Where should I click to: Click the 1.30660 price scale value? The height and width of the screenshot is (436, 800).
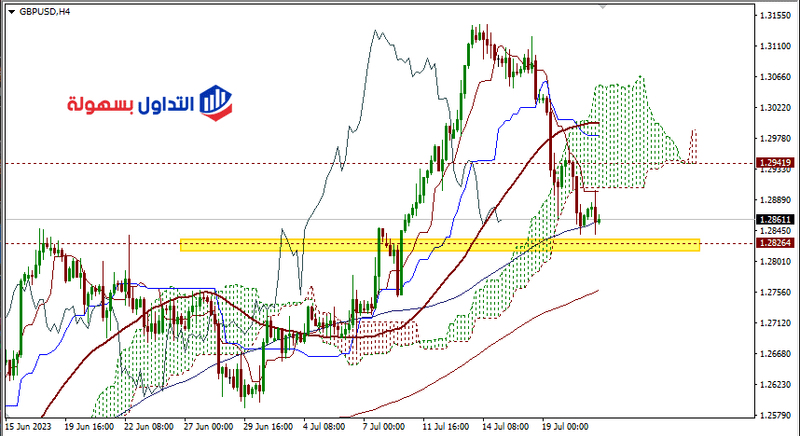tap(777, 78)
